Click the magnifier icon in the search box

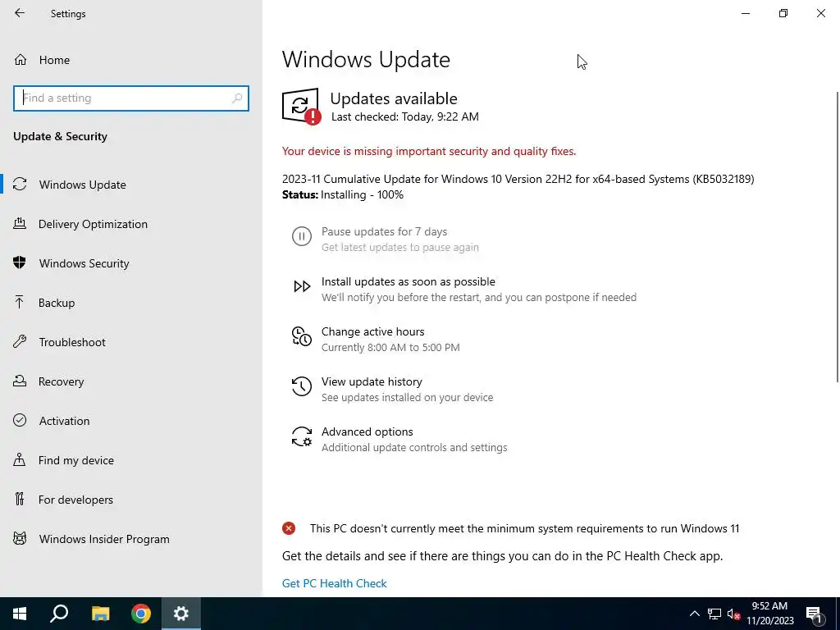pos(237,98)
